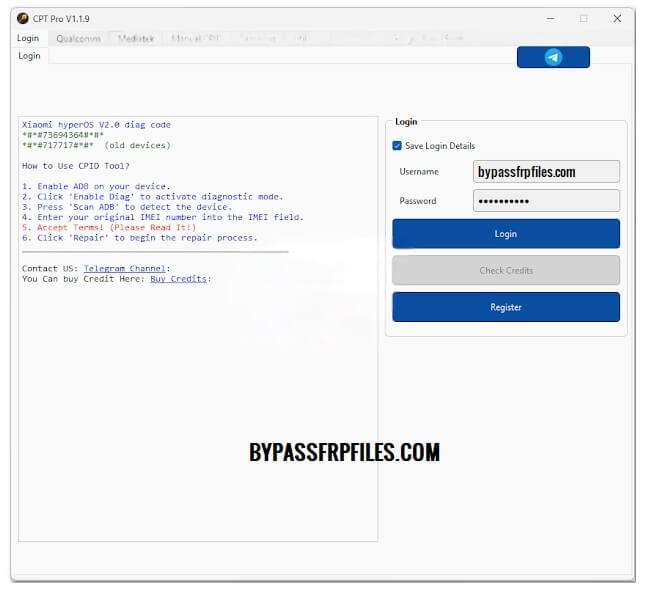Click the 'How to Use CPID Tool?' heading
The width and height of the screenshot is (648, 592).
click(x=76, y=166)
